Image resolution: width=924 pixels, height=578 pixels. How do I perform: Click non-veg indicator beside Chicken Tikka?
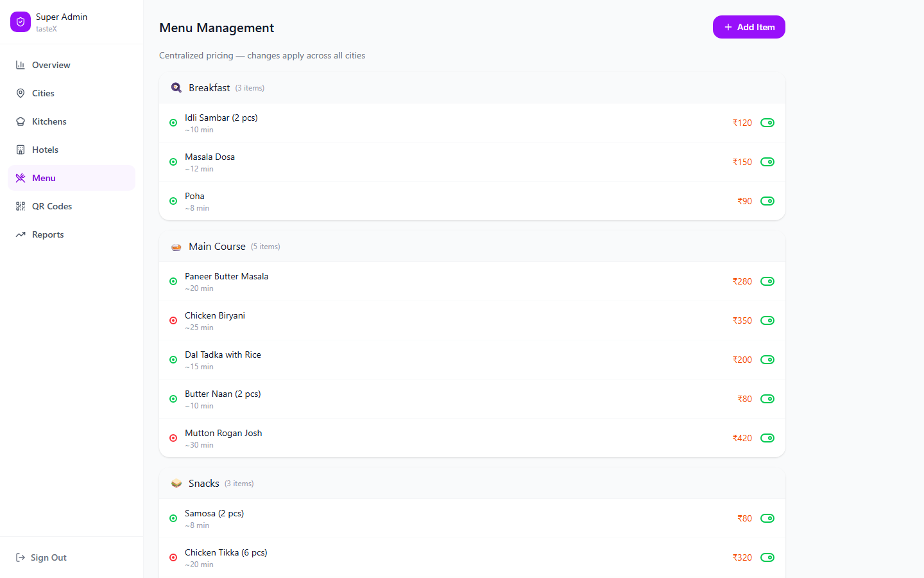pos(173,557)
